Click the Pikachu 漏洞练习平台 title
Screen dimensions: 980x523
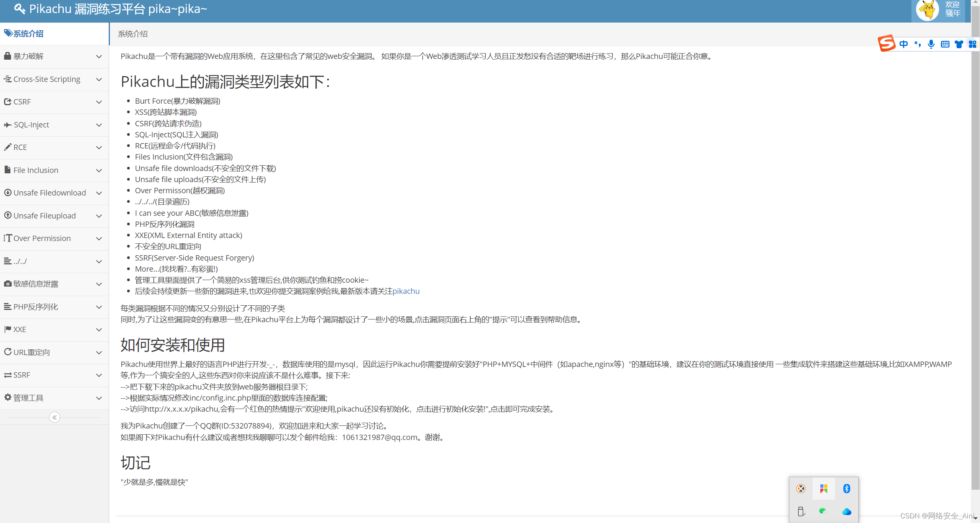click(x=118, y=9)
